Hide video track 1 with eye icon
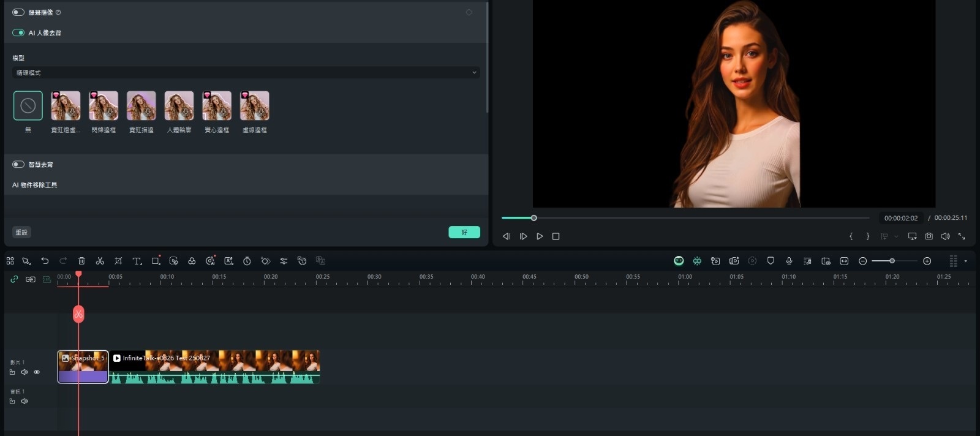Image resolution: width=980 pixels, height=436 pixels. click(37, 372)
